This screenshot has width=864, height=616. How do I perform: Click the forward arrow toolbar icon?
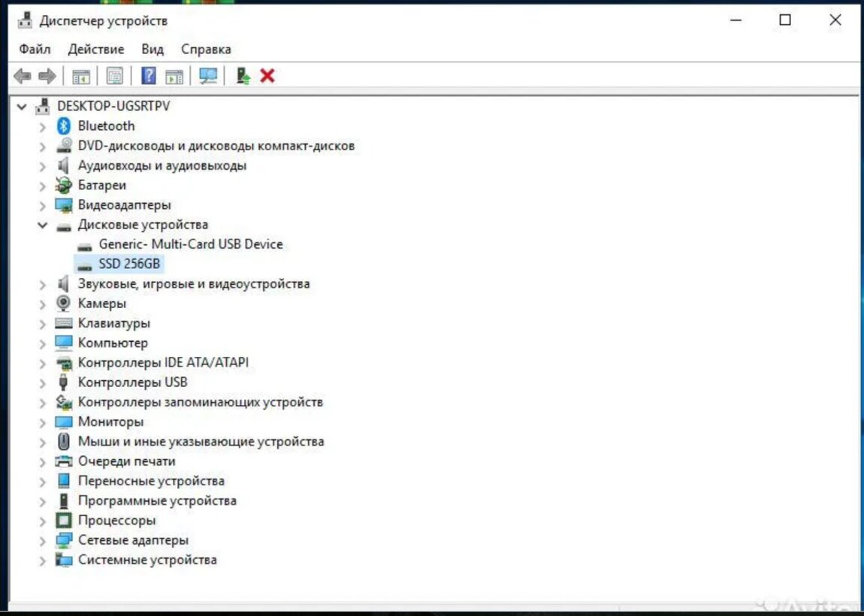coord(47,76)
